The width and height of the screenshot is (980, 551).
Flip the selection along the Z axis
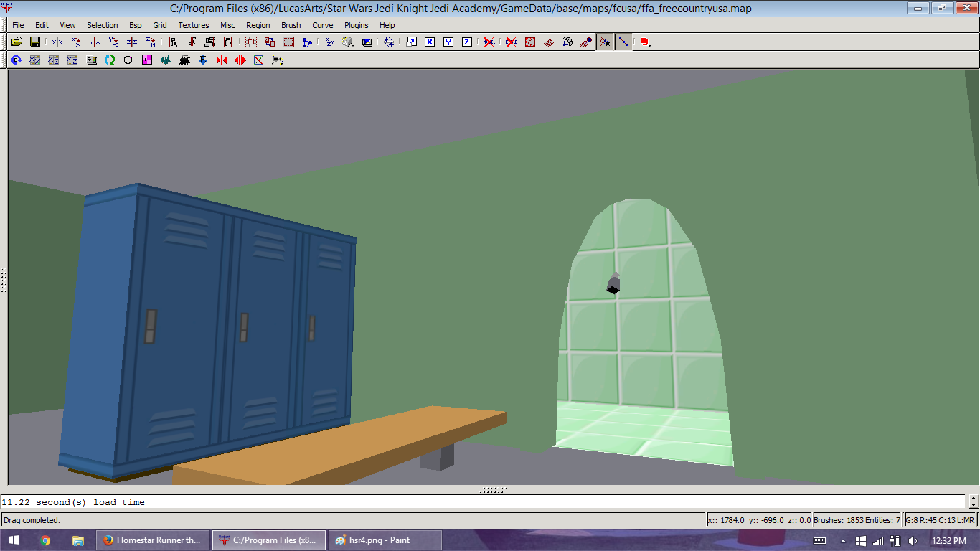point(132,42)
